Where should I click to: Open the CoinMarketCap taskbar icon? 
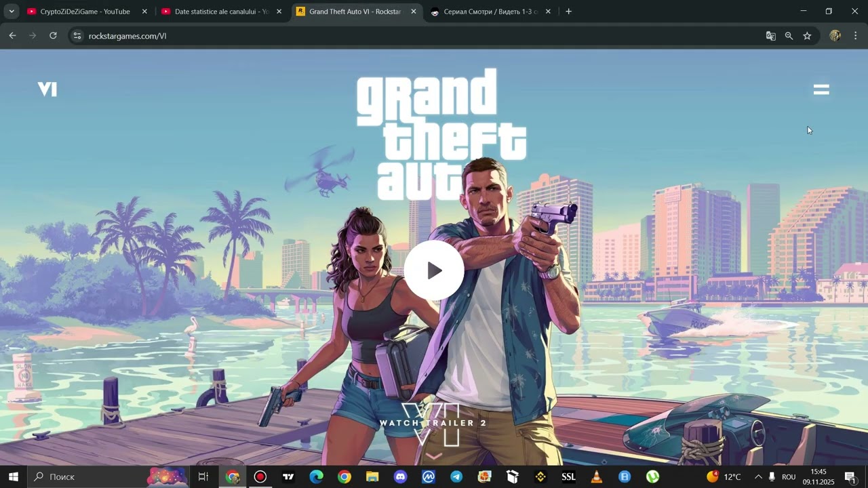(x=429, y=477)
